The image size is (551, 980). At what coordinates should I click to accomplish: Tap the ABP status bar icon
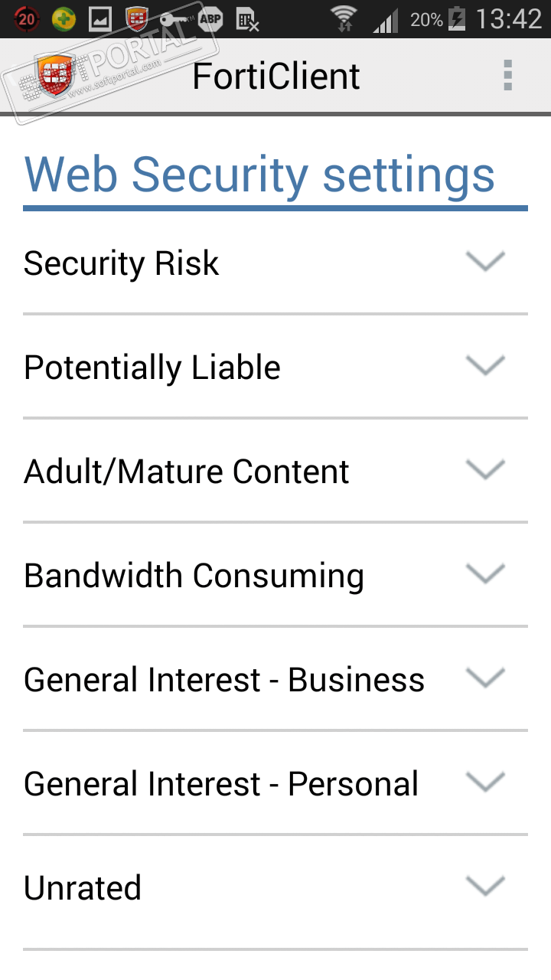[x=210, y=19]
